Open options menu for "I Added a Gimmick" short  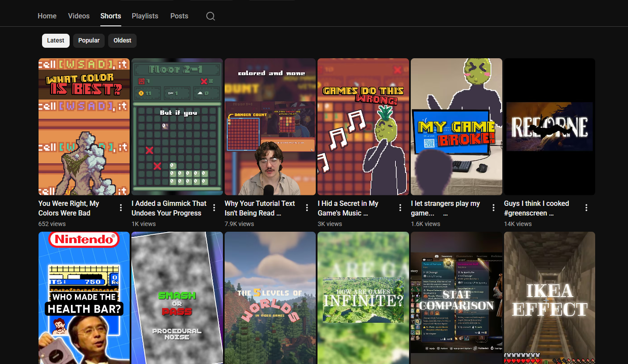[x=214, y=208]
